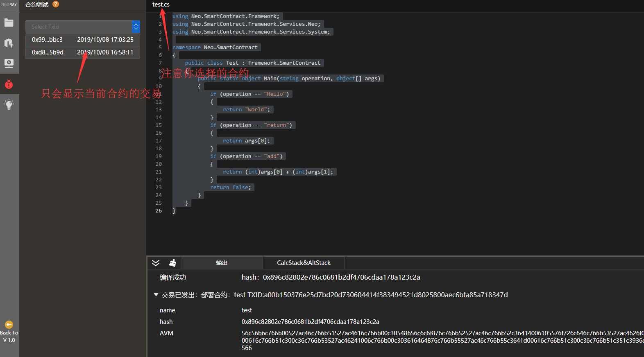Click code line "return args[0];"

246,141
